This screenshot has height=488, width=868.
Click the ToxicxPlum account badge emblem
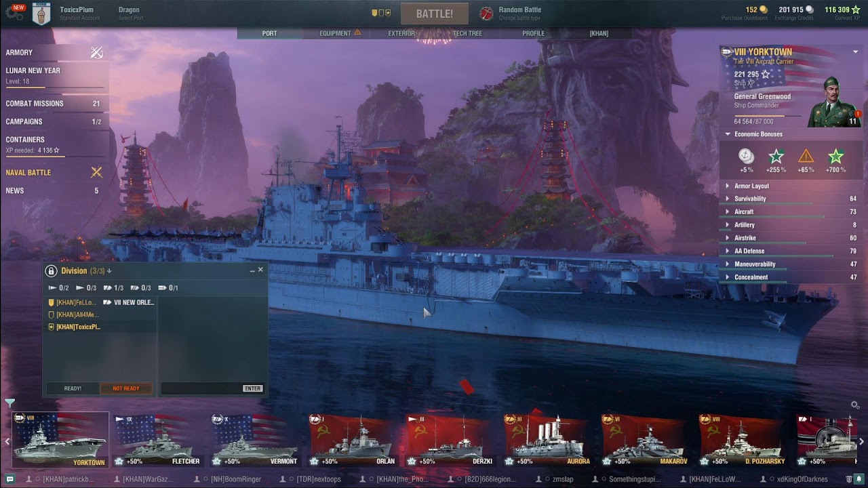41,13
